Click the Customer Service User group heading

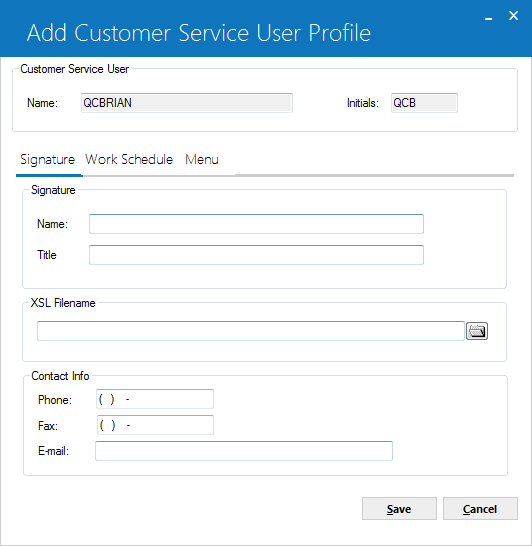point(75,69)
